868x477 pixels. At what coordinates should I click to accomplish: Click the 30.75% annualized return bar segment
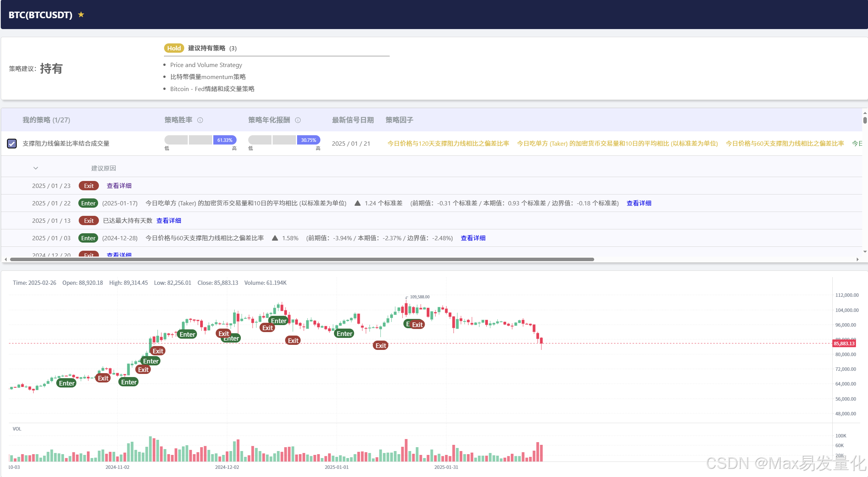308,140
